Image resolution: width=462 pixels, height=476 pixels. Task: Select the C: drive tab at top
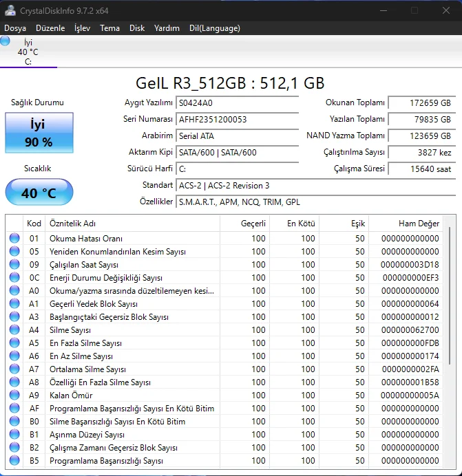coord(28,52)
